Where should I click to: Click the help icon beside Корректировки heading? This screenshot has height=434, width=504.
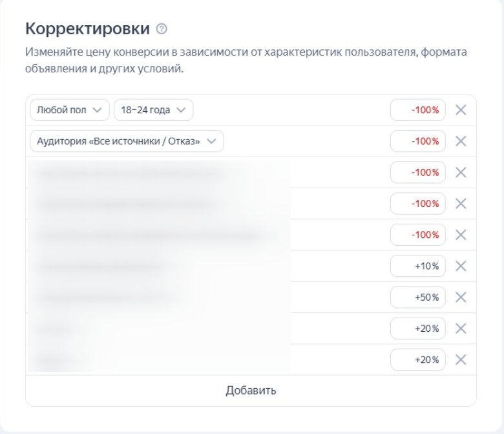162,29
